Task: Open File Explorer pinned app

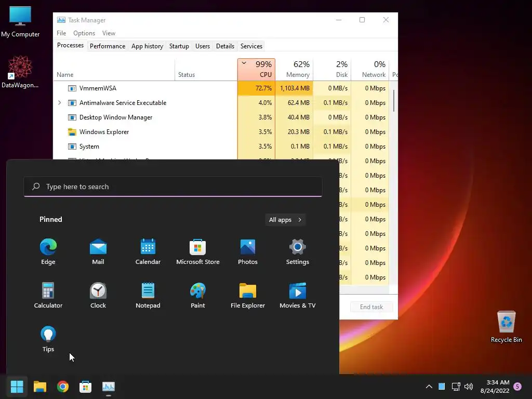Action: click(248, 295)
